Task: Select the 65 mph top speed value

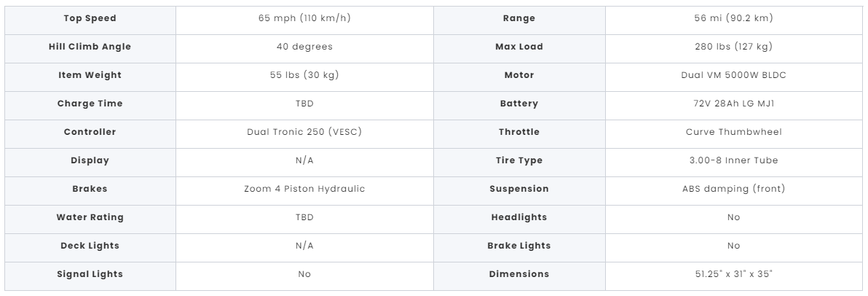Action: coord(304,18)
